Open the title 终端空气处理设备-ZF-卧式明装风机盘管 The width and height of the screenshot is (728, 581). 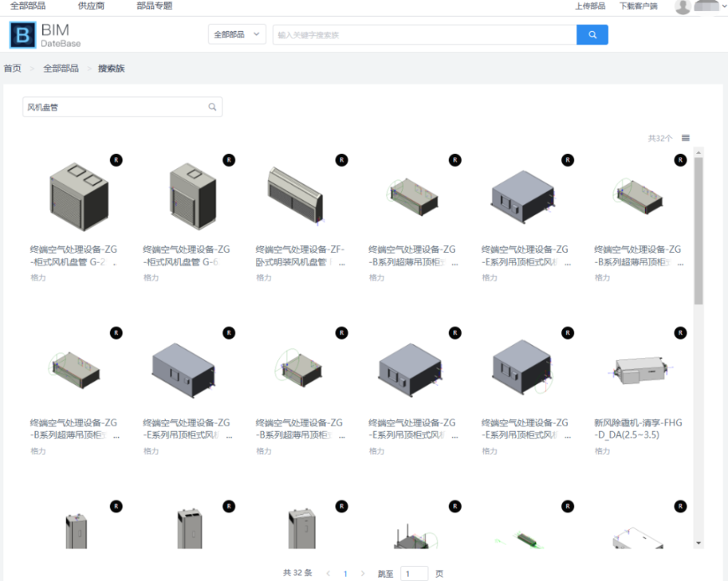pyautogui.click(x=301, y=255)
